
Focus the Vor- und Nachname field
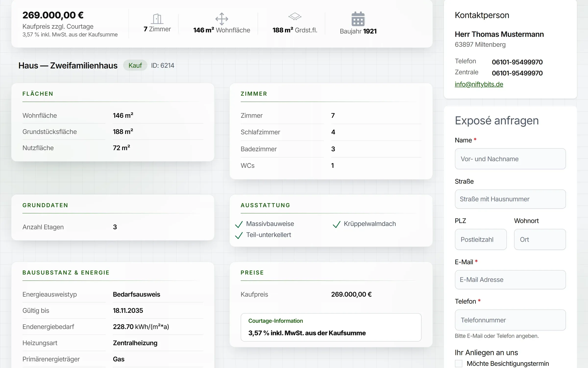click(510, 159)
